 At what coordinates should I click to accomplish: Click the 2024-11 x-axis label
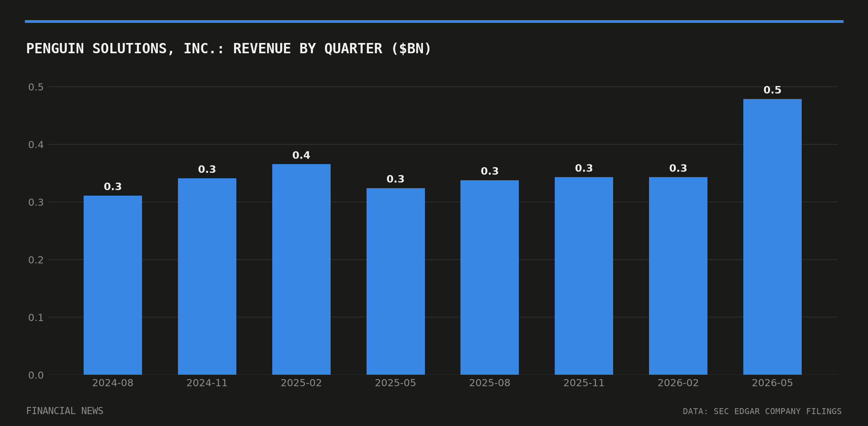pos(207,383)
